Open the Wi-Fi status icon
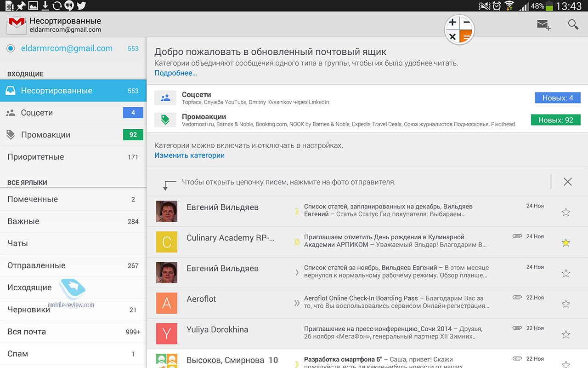This screenshot has width=588, height=368. [x=509, y=6]
